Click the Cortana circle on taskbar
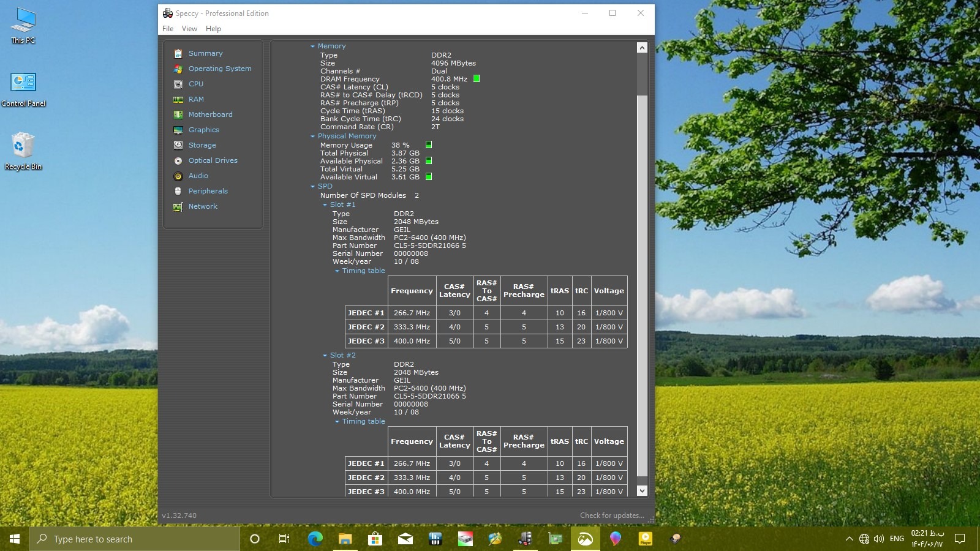980x551 pixels. click(255, 539)
